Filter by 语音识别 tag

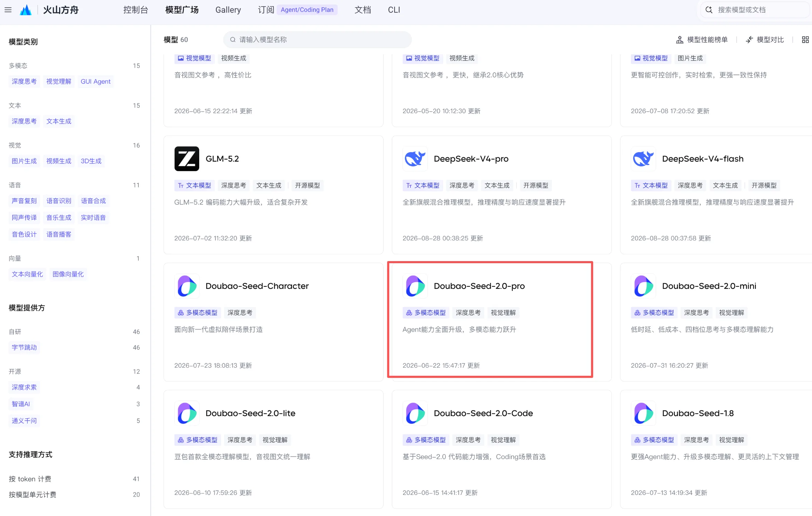click(x=59, y=201)
